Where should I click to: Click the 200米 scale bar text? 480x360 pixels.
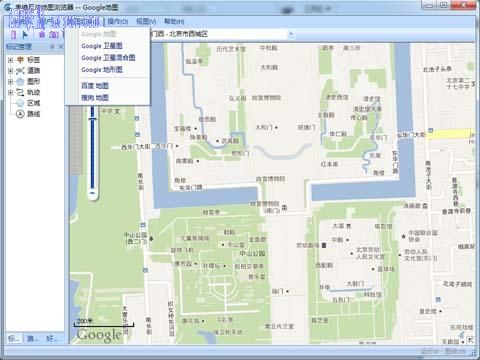pyautogui.click(x=85, y=321)
